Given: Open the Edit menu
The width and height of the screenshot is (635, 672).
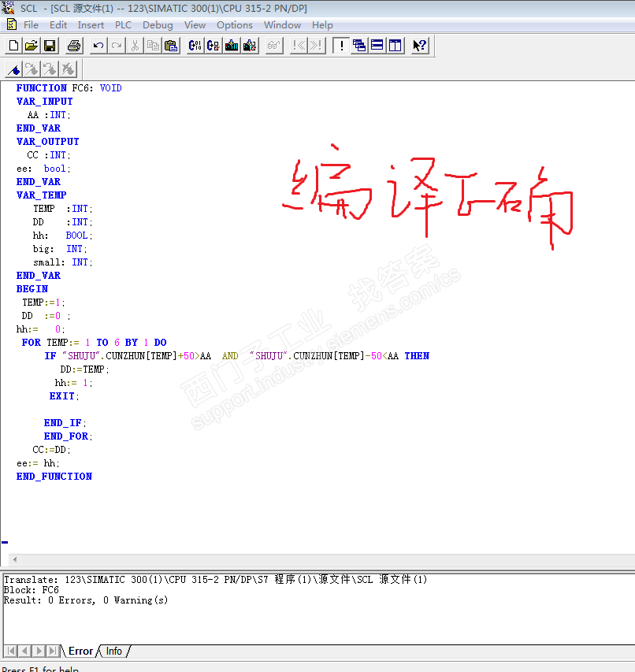Looking at the screenshot, I should [58, 25].
